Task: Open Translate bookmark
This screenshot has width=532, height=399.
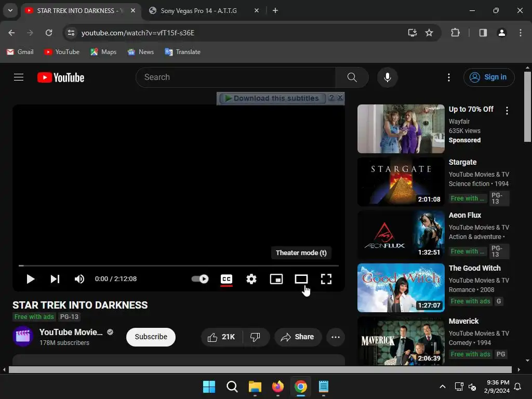Action: 182,52
